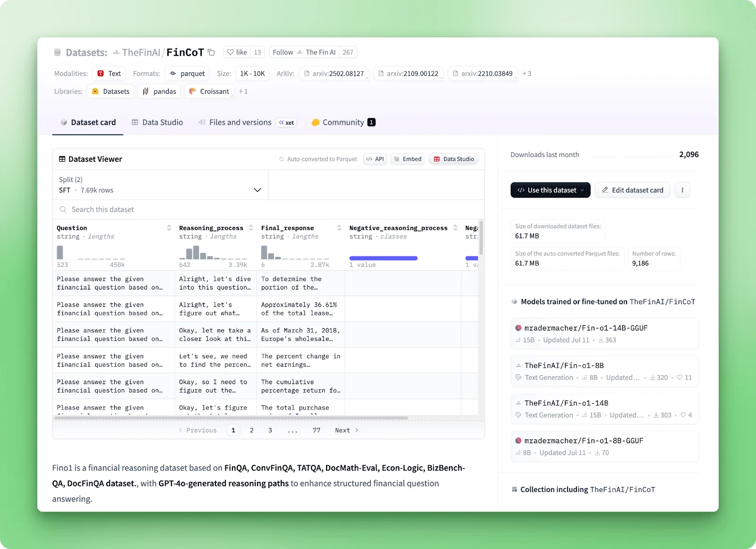The height and width of the screenshot is (549, 756).
Task: Open the mradermacher/Fin-o1-8B-GGUF model
Action: [604, 446]
